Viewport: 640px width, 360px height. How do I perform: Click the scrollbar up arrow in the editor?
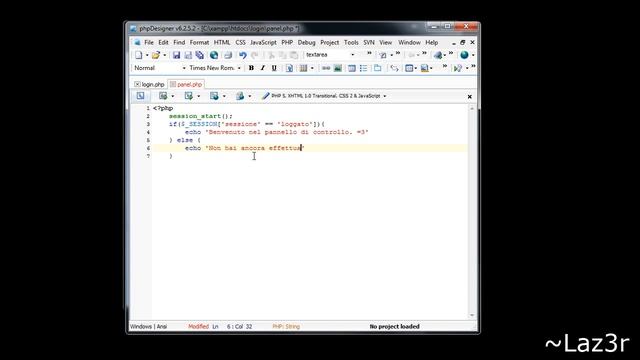point(472,109)
